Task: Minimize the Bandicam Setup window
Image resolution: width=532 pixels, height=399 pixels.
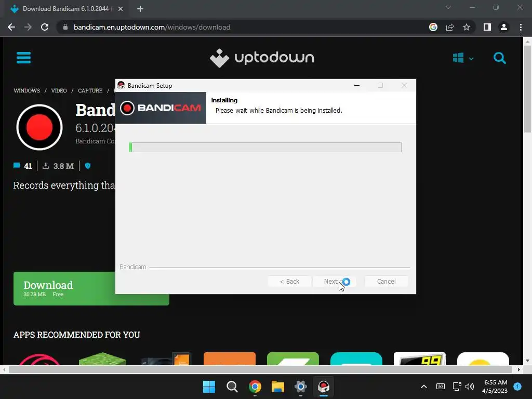Action: coord(357,86)
